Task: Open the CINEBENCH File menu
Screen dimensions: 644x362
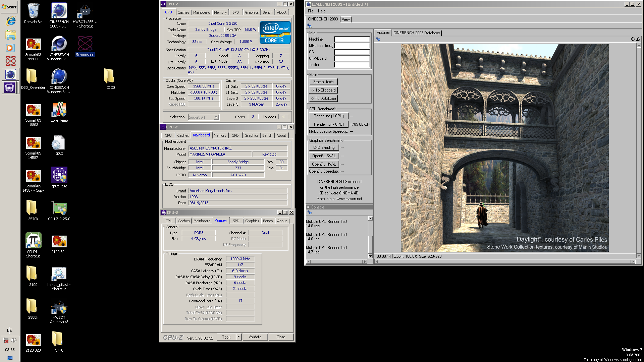Action: pyautogui.click(x=311, y=11)
